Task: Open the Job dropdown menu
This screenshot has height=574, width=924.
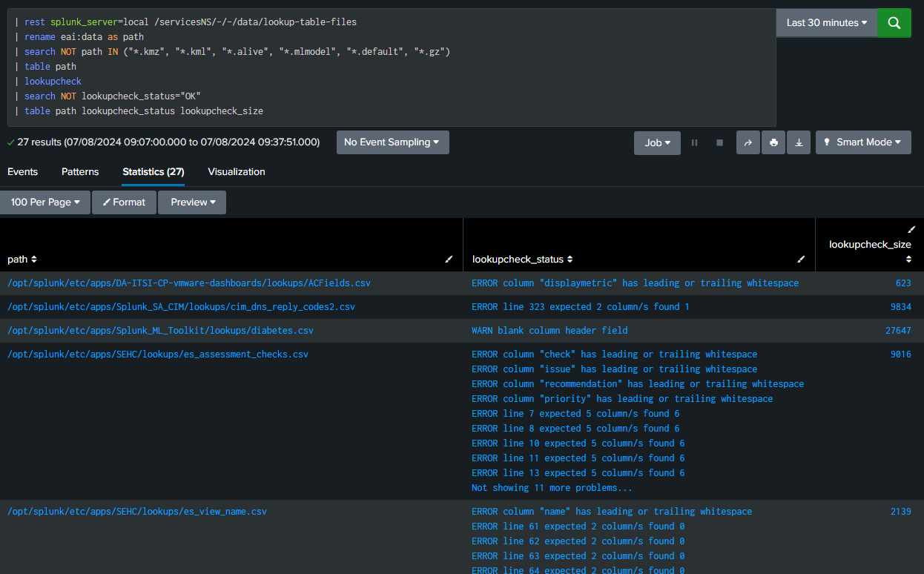Action: [x=657, y=142]
